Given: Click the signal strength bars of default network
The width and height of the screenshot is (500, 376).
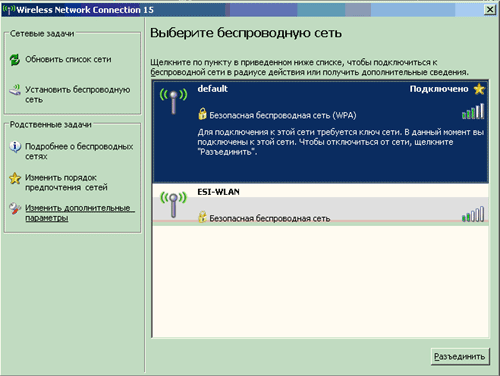Looking at the screenshot, I should (x=473, y=111).
